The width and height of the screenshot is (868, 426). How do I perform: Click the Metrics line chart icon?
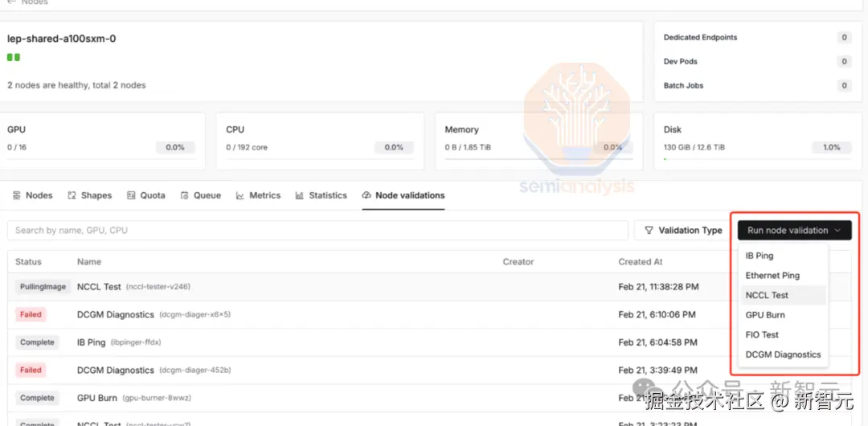click(240, 195)
